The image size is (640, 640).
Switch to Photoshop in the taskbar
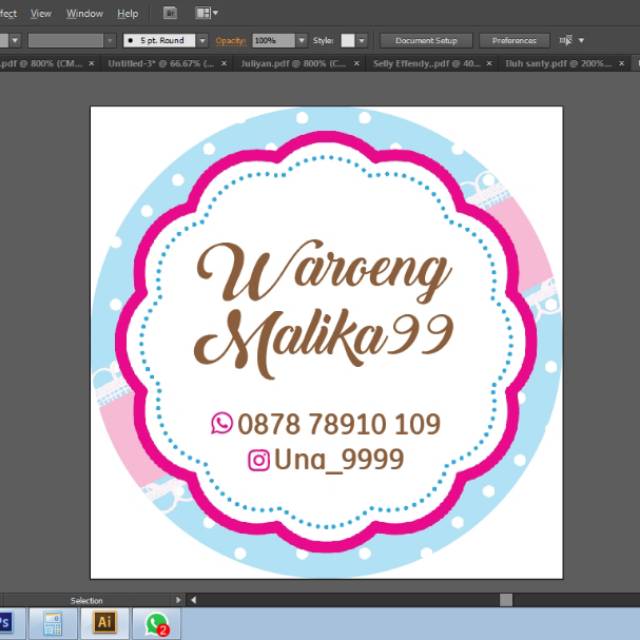(5, 622)
